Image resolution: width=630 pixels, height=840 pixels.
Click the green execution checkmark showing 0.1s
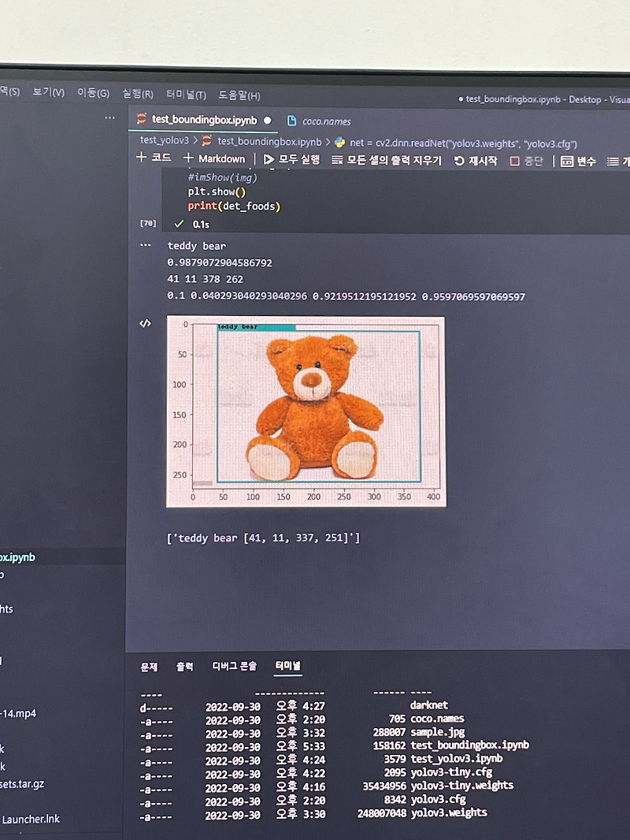pos(180,224)
